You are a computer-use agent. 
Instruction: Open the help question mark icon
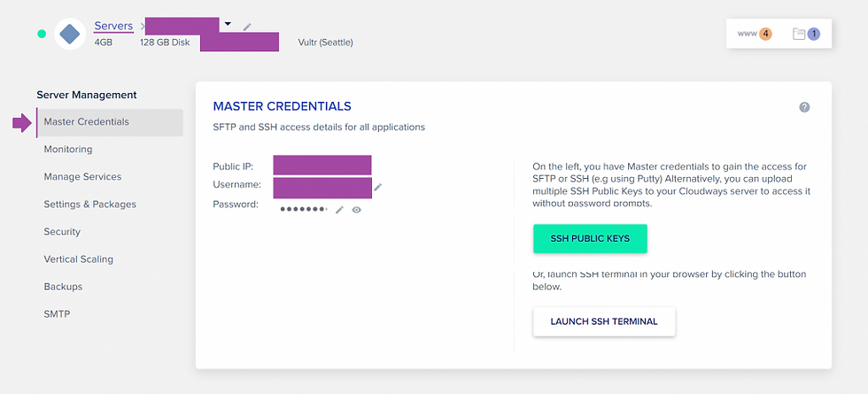[804, 107]
